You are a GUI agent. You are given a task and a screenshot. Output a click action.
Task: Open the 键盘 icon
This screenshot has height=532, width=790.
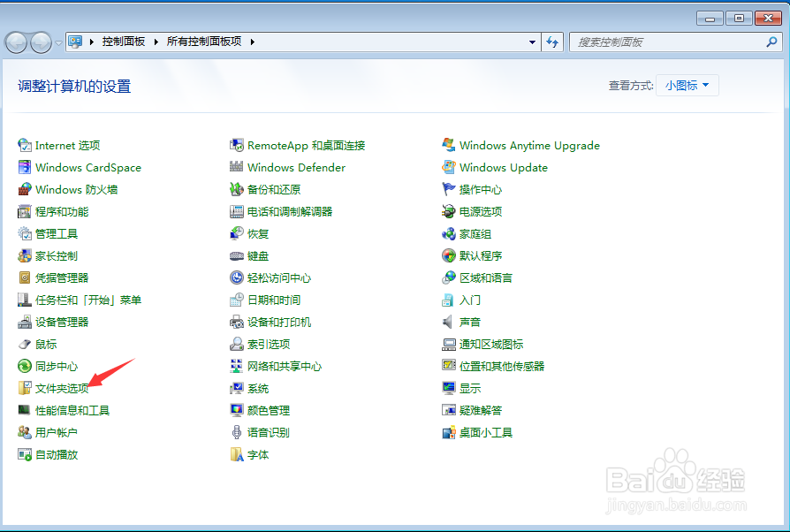click(x=236, y=256)
